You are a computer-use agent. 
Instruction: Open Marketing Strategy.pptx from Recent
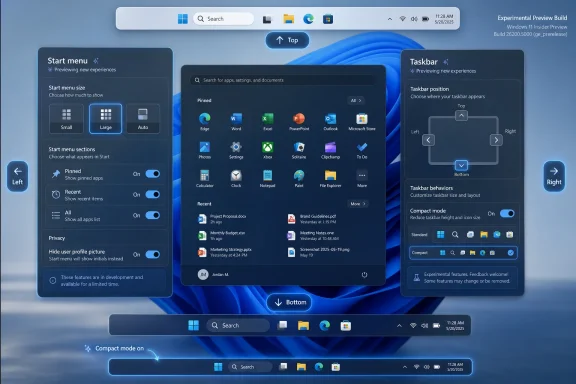(225, 252)
